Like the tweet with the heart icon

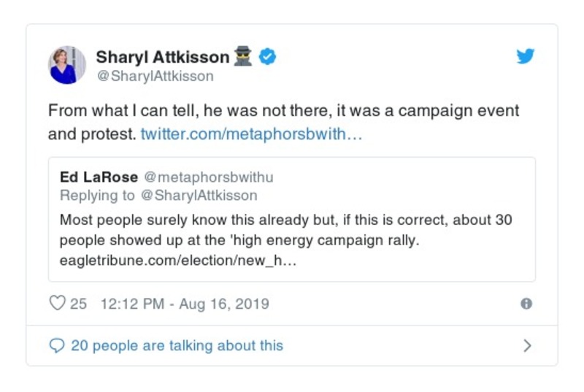tap(57, 304)
